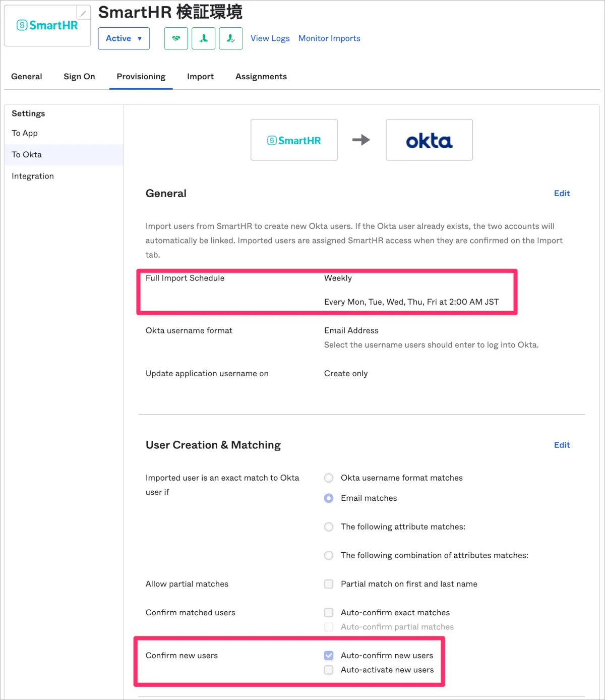This screenshot has width=605, height=700.
Task: Select Integration in Settings sidebar
Action: [x=33, y=176]
